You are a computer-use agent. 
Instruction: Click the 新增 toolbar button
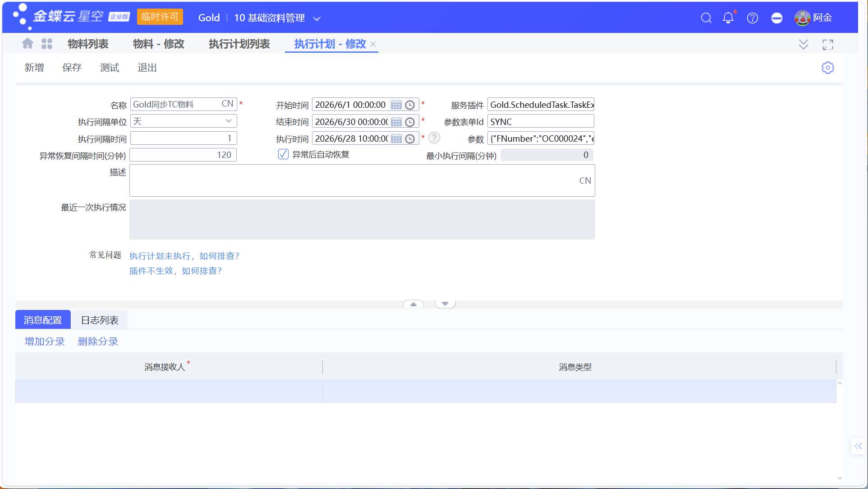click(x=34, y=68)
